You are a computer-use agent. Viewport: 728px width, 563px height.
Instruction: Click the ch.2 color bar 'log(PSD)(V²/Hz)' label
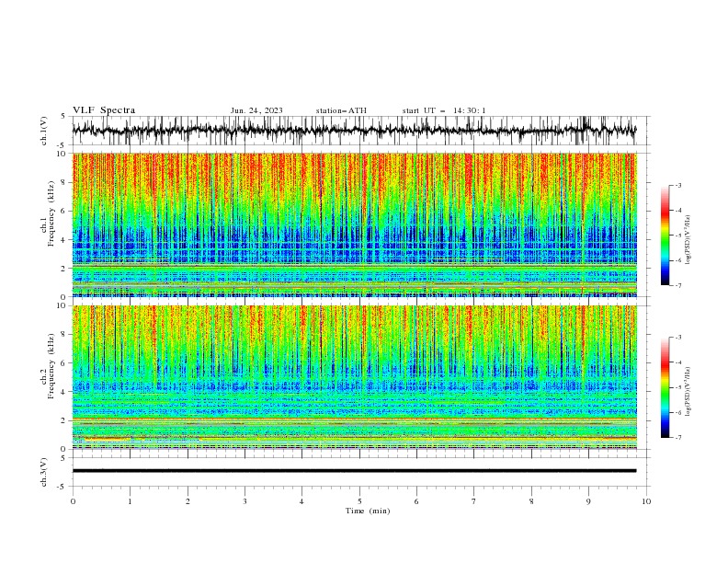click(x=688, y=392)
